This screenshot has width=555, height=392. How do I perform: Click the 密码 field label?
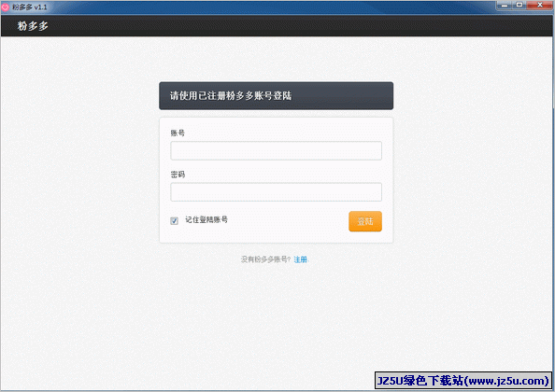tap(178, 175)
